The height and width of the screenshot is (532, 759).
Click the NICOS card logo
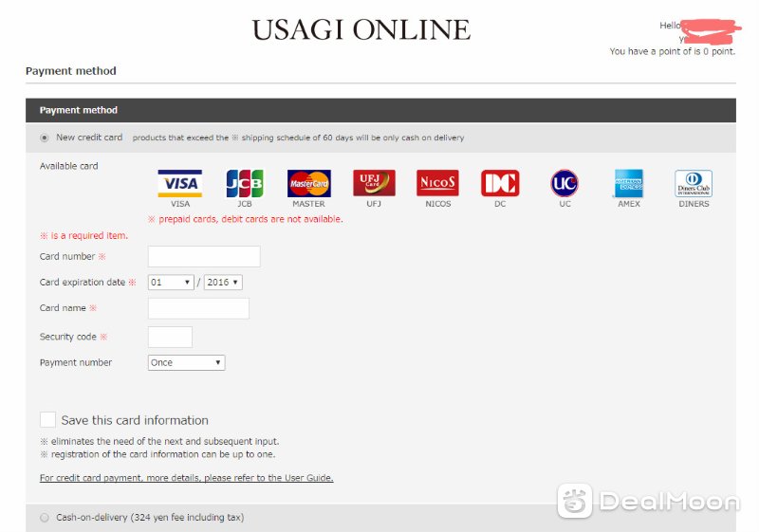coord(437,183)
